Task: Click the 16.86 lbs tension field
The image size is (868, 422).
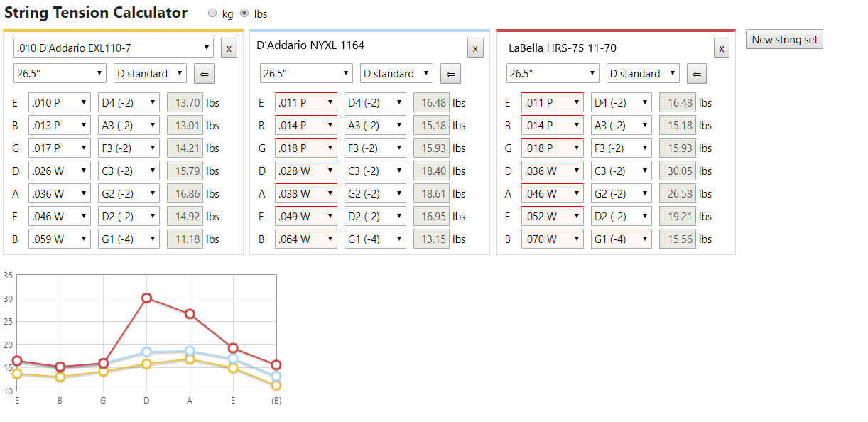Action: (185, 193)
